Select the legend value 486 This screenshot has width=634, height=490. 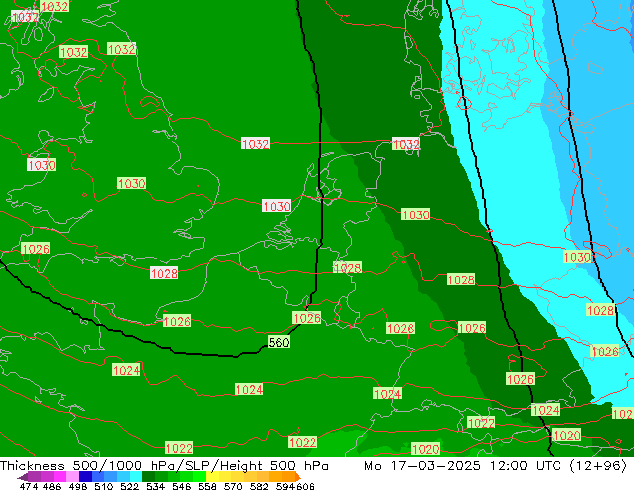(52, 486)
